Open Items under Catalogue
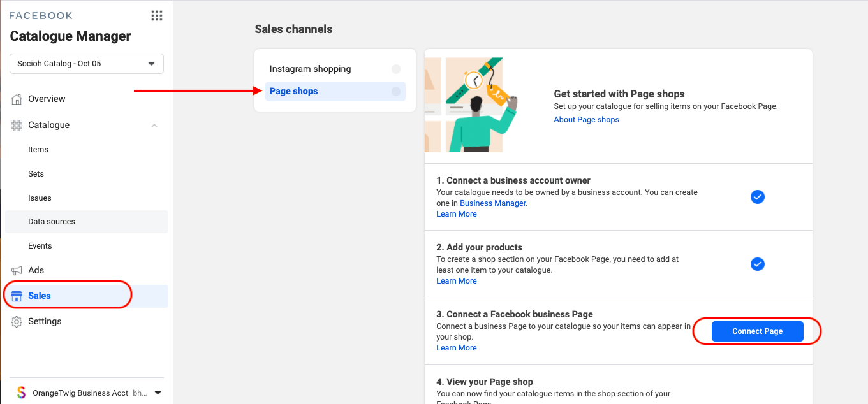The image size is (868, 404). (x=38, y=150)
